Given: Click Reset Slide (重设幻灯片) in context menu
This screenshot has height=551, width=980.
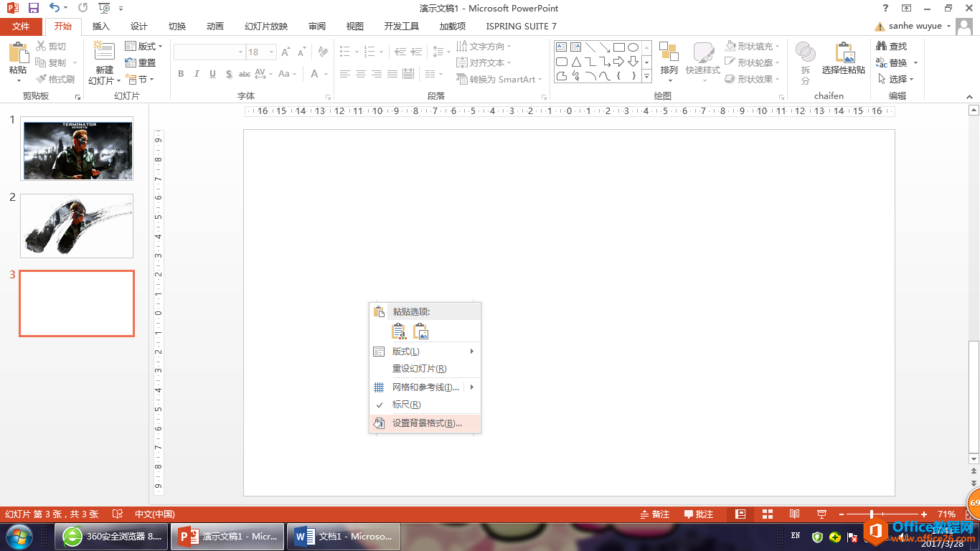Looking at the screenshot, I should [x=419, y=369].
